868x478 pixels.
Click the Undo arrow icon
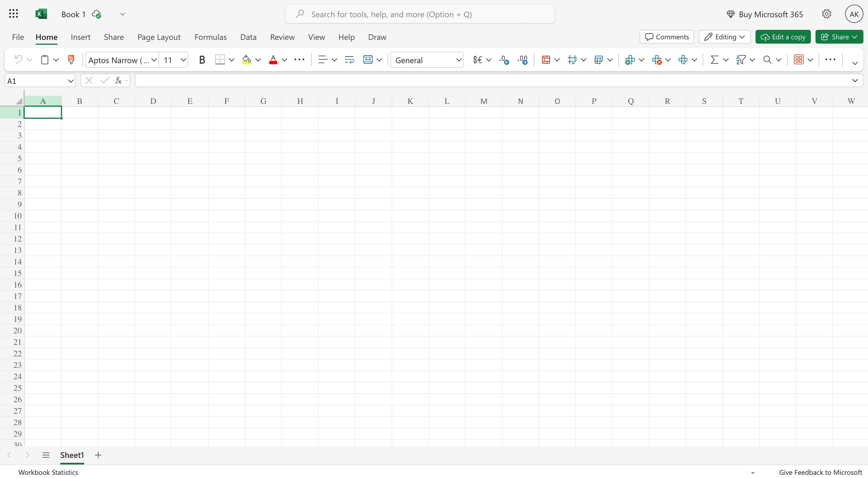click(18, 60)
